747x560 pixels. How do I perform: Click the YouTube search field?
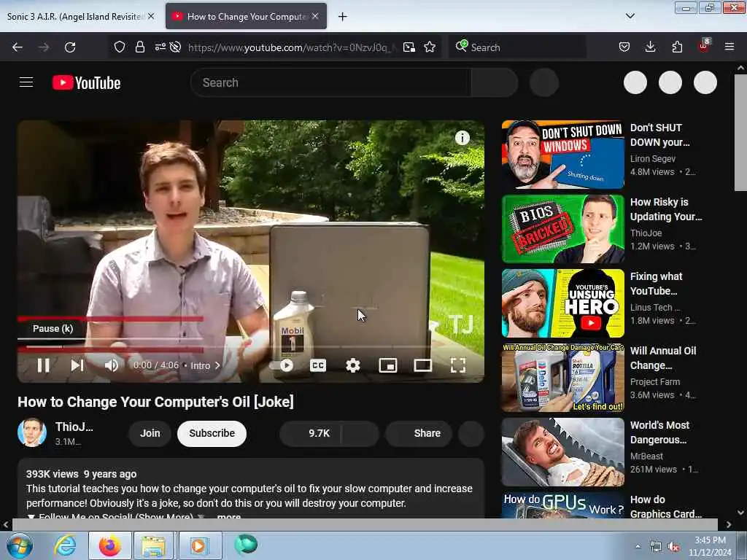[330, 82]
